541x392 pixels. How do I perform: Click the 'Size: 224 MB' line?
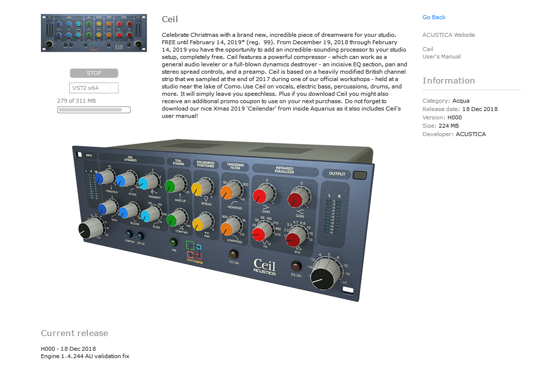point(441,126)
